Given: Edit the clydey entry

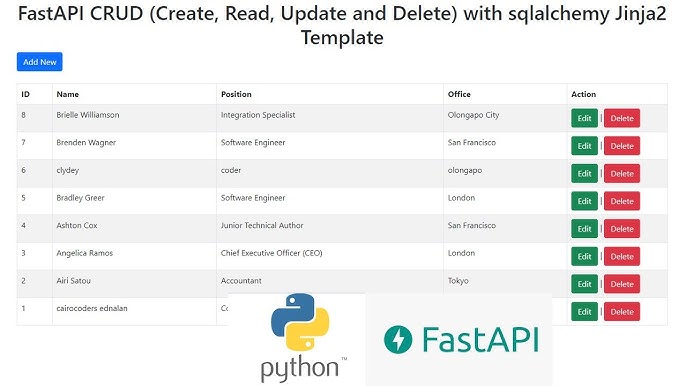Looking at the screenshot, I should tap(584, 173).
